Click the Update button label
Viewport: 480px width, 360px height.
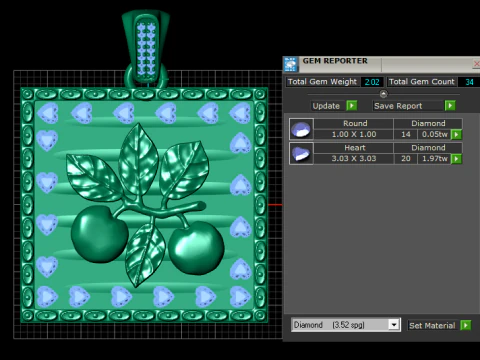326,106
